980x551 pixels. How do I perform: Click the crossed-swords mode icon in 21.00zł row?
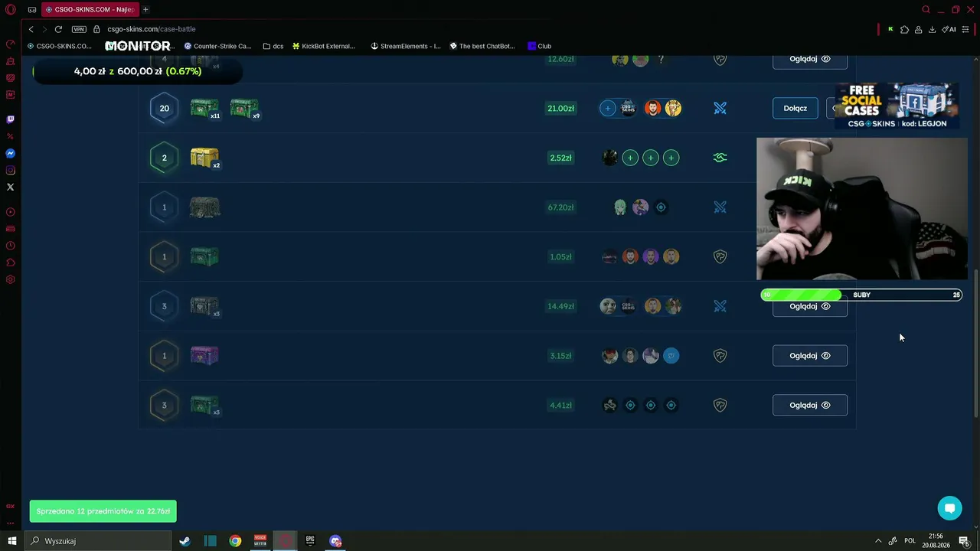[720, 108]
